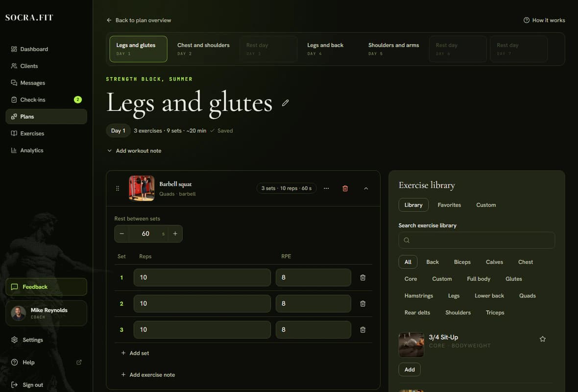
Task: Add 3/4 Sit-Up to the workout
Action: pyautogui.click(x=409, y=369)
